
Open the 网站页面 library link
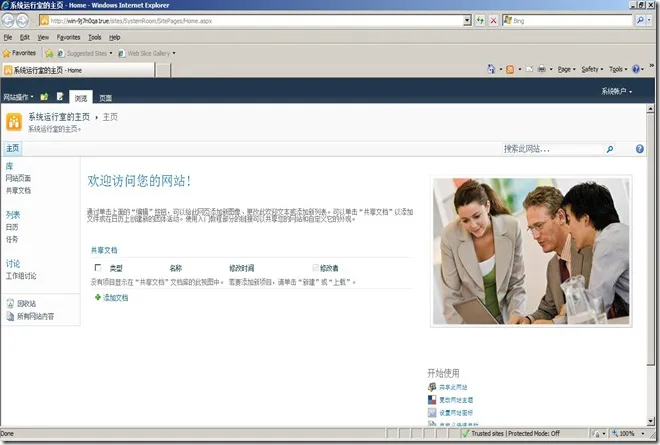coord(18,178)
